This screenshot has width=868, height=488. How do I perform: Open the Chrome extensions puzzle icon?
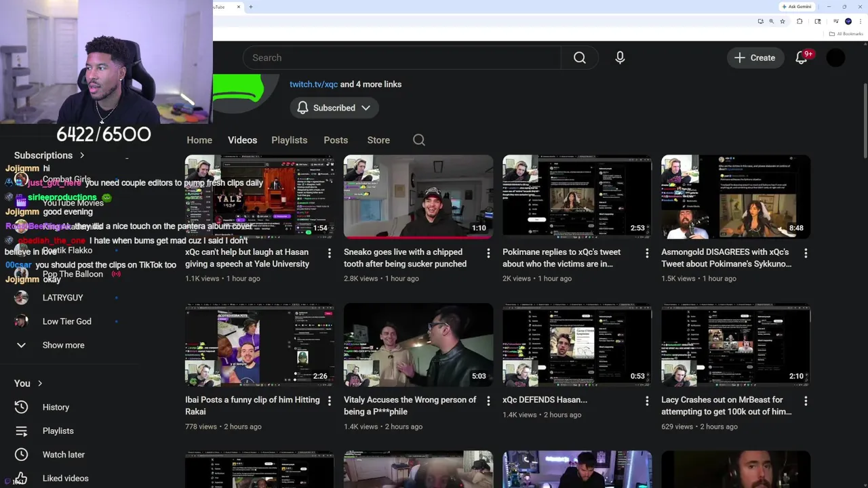pyautogui.click(x=800, y=21)
